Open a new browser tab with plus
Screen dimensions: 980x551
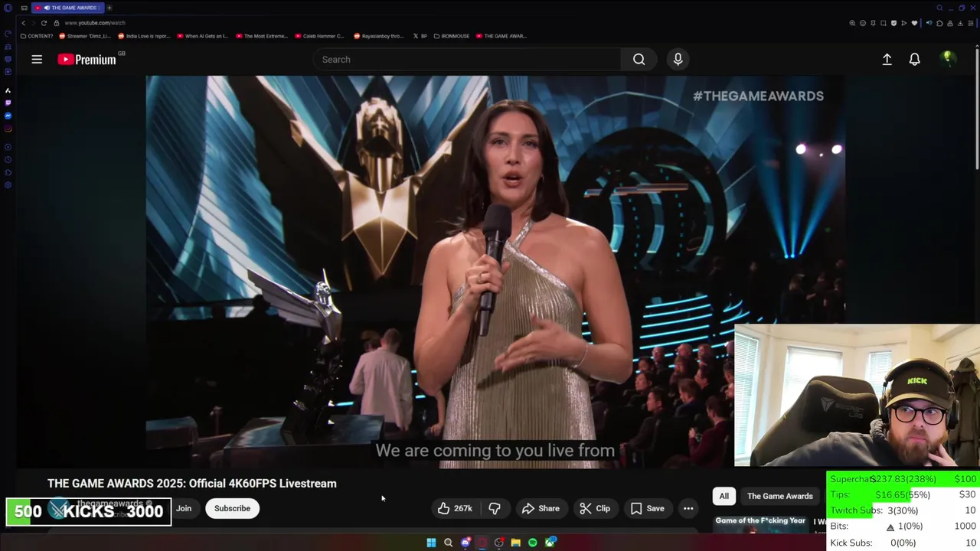[109, 8]
